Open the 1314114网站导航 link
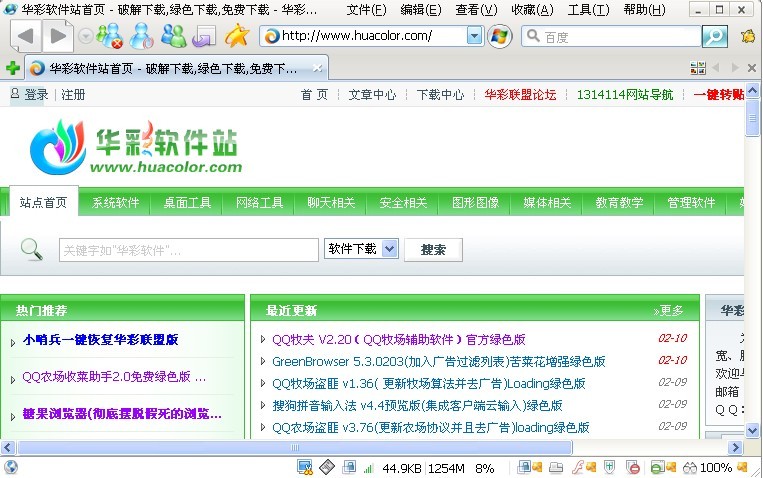763x478 pixels. (x=625, y=94)
